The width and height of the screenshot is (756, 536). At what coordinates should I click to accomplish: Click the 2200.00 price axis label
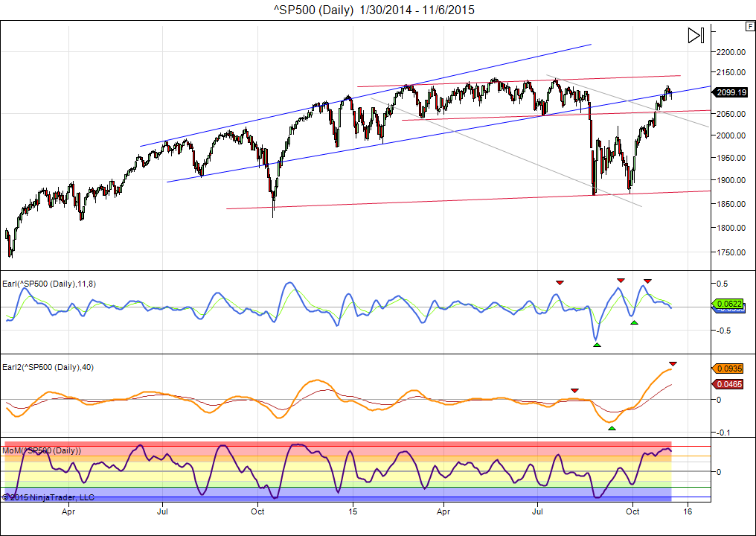pyautogui.click(x=731, y=52)
